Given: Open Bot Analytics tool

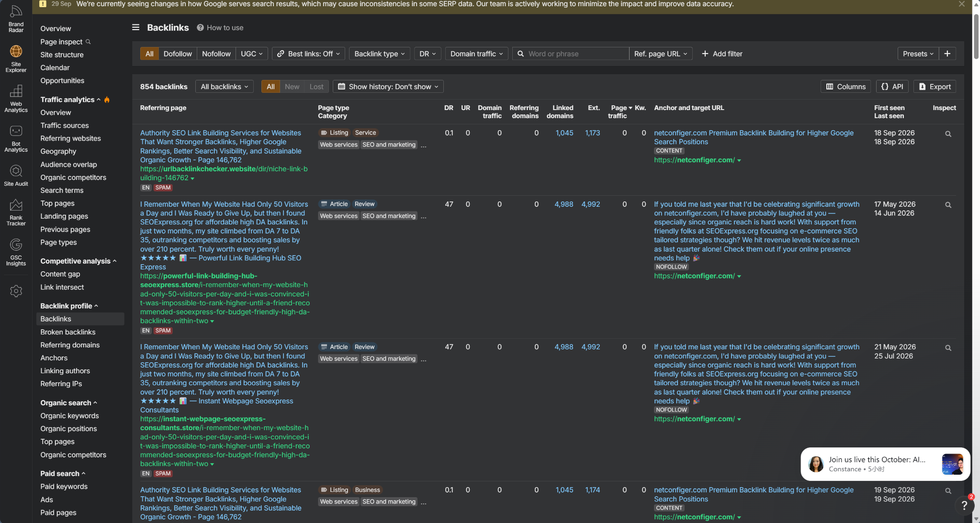Looking at the screenshot, I should click(x=16, y=139).
